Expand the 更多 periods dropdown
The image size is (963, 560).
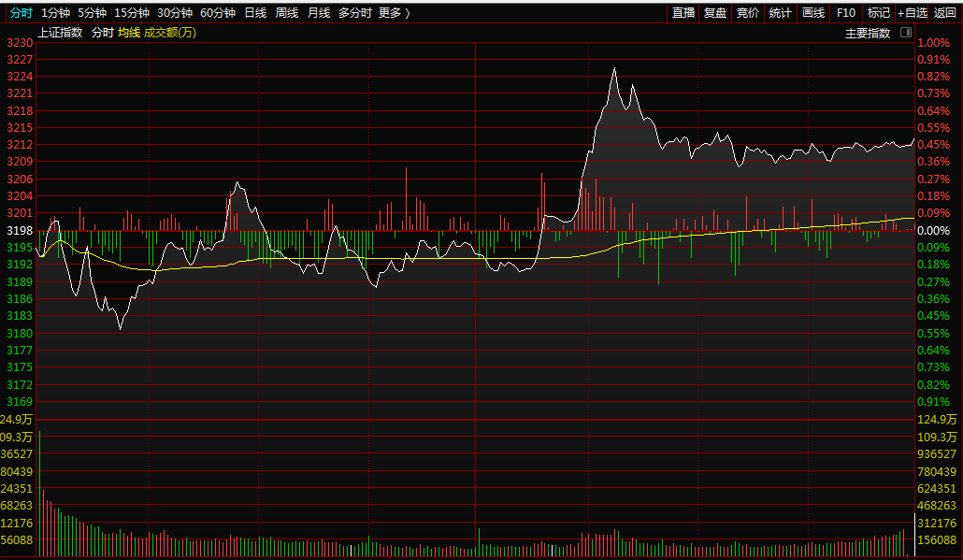[x=394, y=13]
